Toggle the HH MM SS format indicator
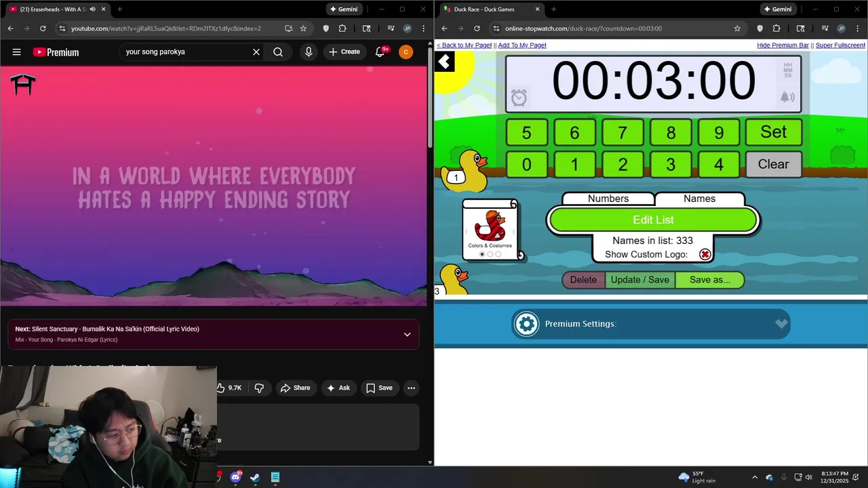 tap(787, 70)
